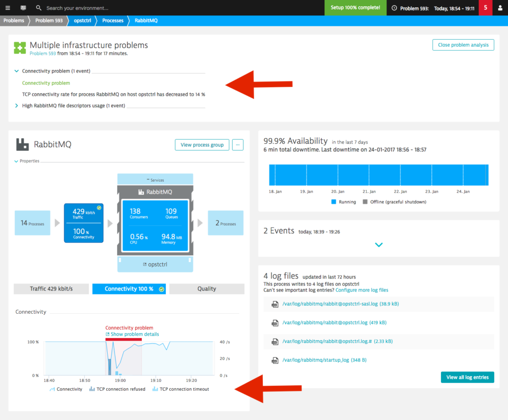Go to Processes breadcrumb

[x=113, y=20]
